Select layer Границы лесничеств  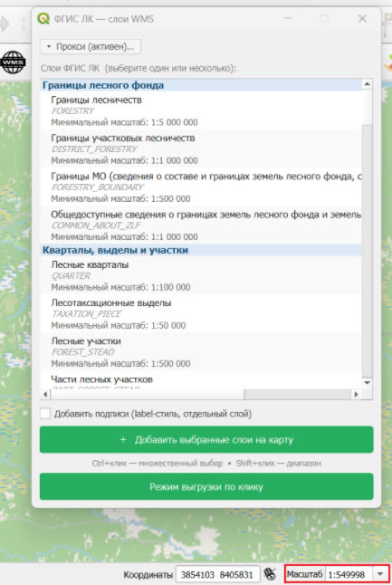pyautogui.click(x=201, y=110)
